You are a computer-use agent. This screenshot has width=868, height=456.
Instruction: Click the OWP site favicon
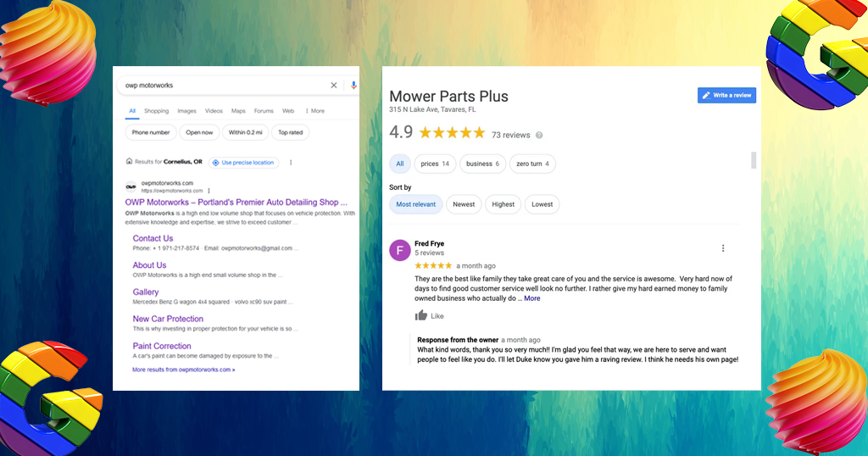click(131, 186)
